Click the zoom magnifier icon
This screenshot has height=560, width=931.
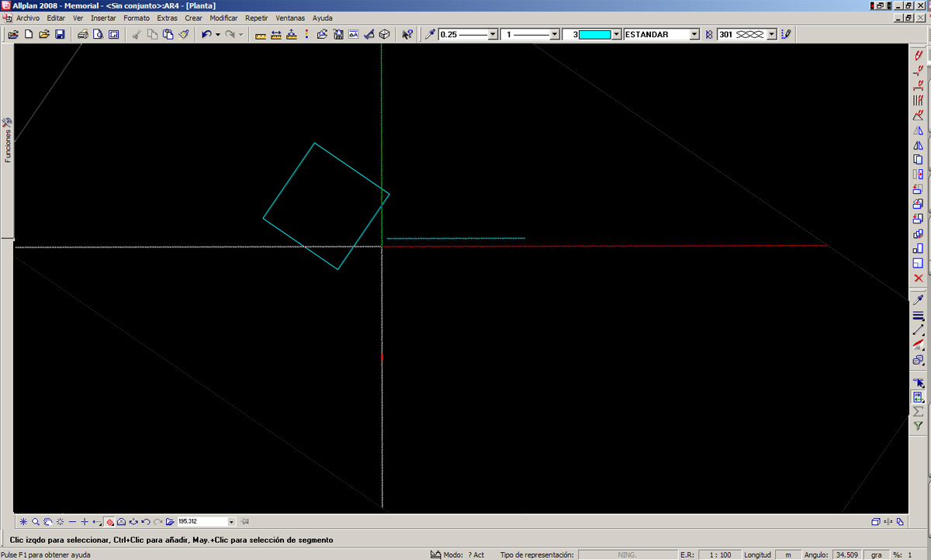35,522
